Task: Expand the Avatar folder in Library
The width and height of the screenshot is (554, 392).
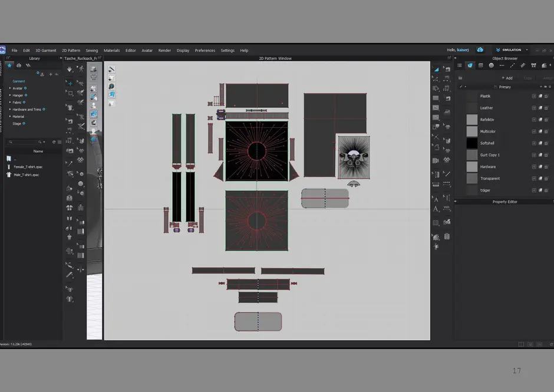Action: [x=10, y=88]
